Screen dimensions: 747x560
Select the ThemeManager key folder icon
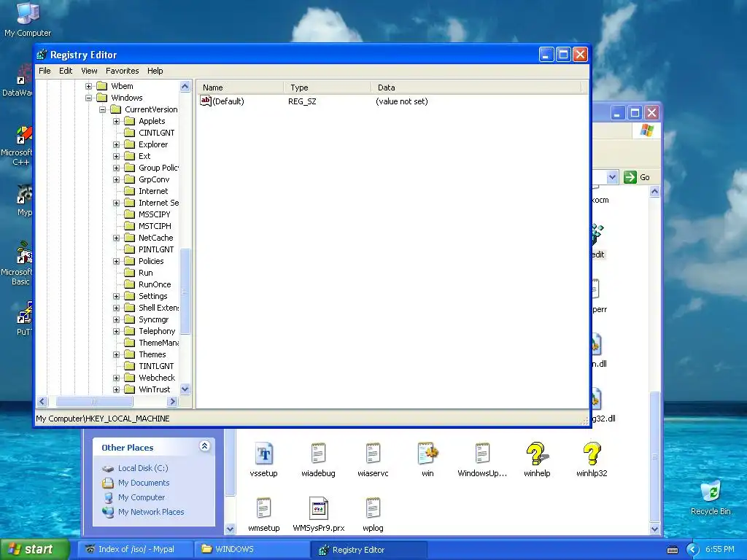[x=130, y=343]
